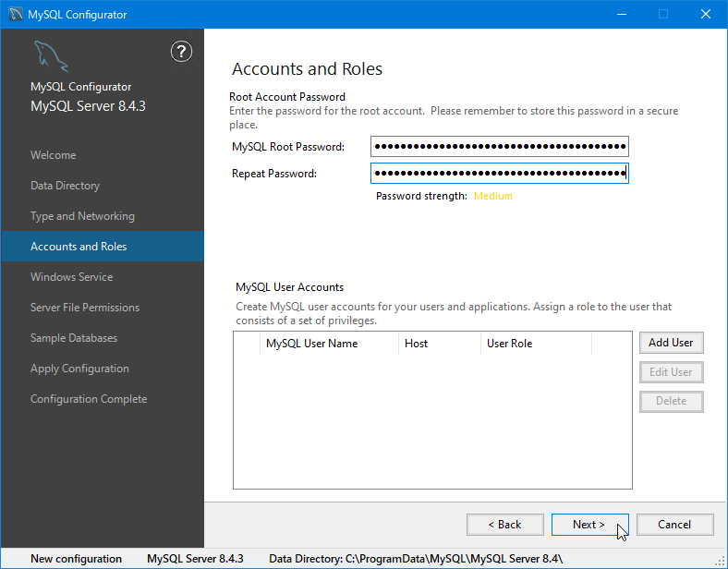Image resolution: width=728 pixels, height=569 pixels.
Task: Click the disabled Edit User button
Action: 671,372
